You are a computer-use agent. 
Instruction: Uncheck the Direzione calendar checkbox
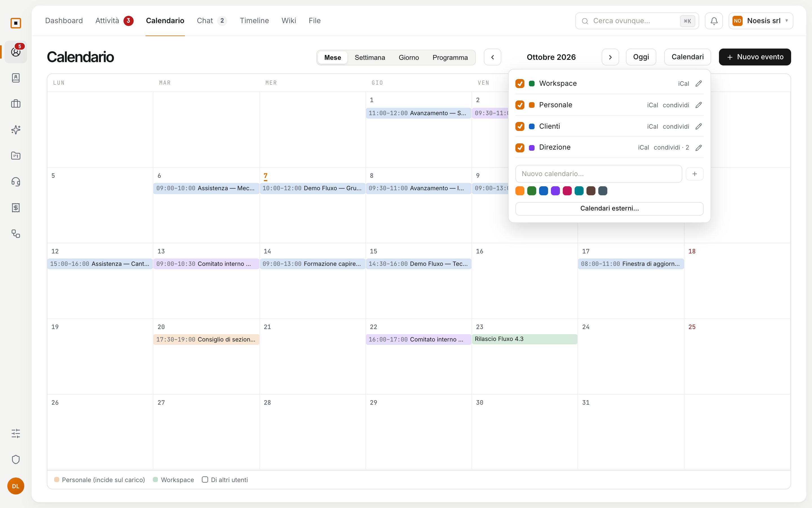click(x=520, y=148)
